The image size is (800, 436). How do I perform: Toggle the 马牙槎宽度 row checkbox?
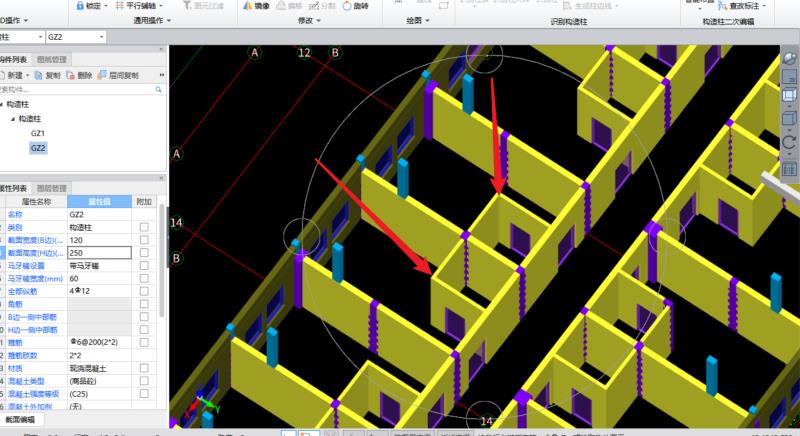click(x=144, y=278)
